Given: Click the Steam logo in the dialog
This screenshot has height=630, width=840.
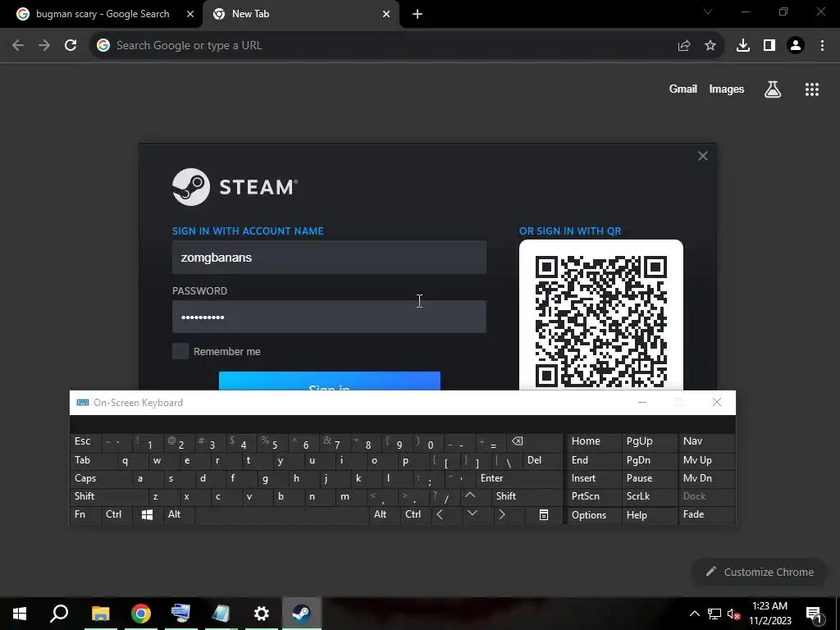Looking at the screenshot, I should [x=235, y=187].
